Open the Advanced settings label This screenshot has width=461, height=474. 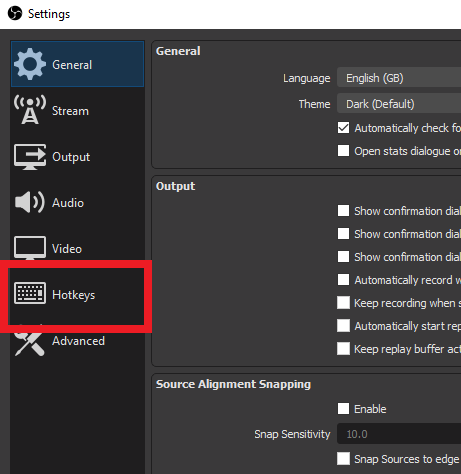click(79, 341)
